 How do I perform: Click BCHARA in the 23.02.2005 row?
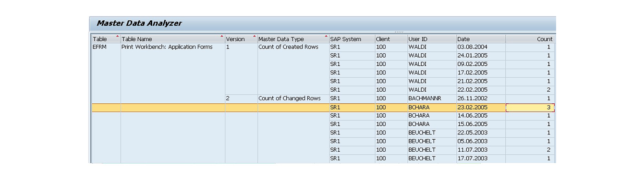(x=432, y=108)
